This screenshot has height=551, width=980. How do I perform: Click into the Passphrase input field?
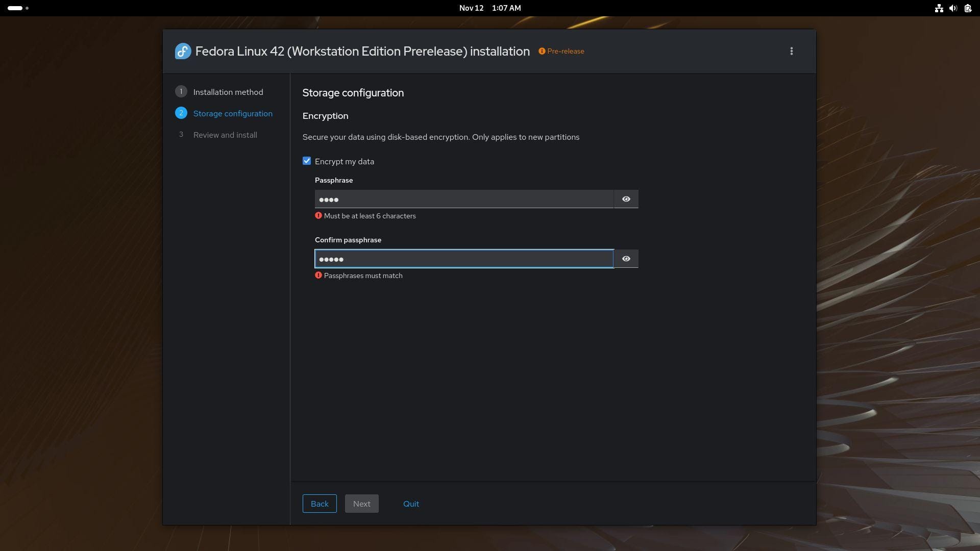(463, 199)
